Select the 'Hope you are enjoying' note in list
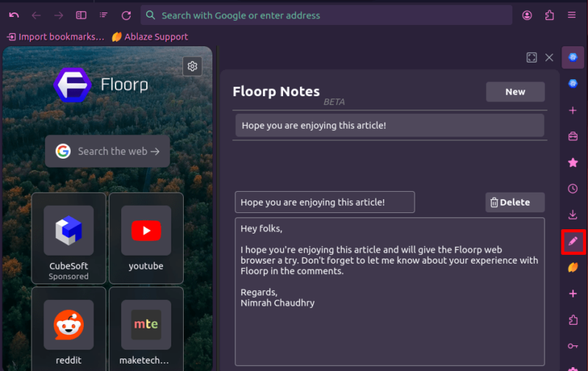 click(390, 126)
